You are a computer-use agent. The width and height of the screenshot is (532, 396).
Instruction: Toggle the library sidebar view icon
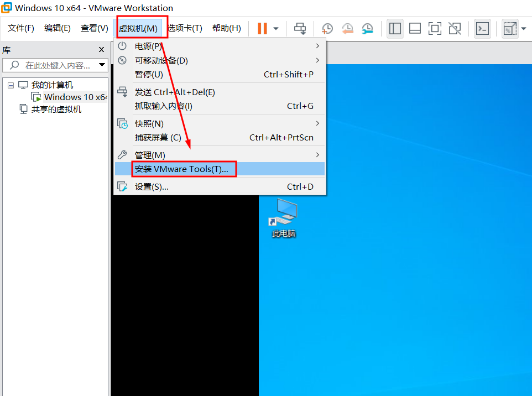pyautogui.click(x=395, y=29)
